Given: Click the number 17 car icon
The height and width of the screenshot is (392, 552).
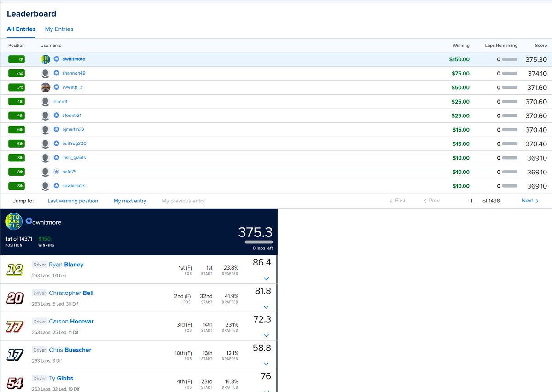Looking at the screenshot, I should click(x=15, y=355).
